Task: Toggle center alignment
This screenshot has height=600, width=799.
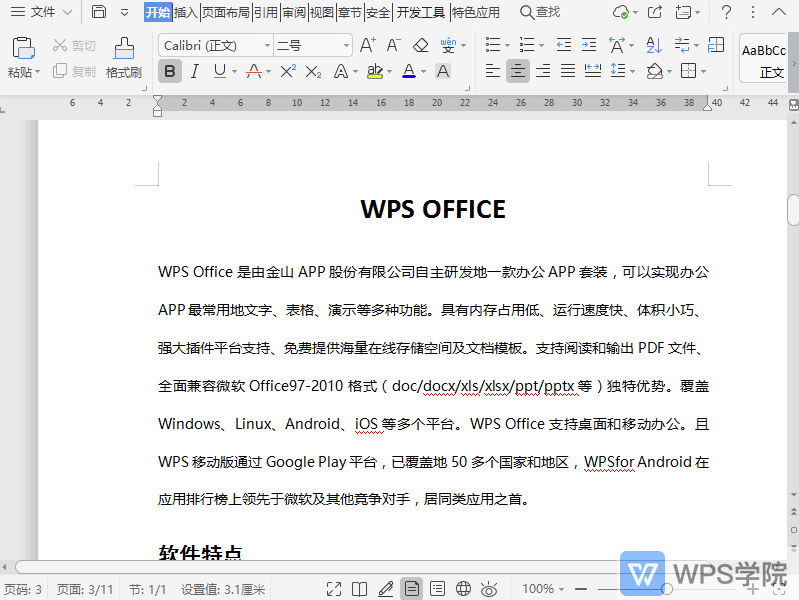Action: tap(518, 71)
